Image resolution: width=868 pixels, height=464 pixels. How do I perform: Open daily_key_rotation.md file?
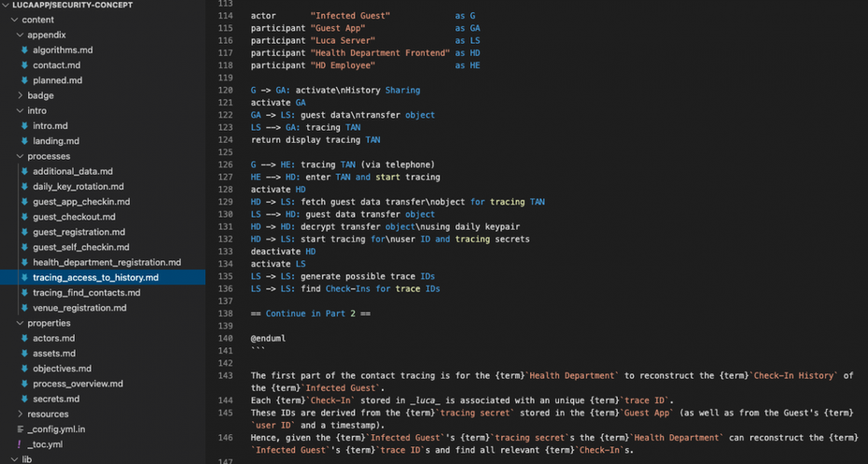(78, 187)
